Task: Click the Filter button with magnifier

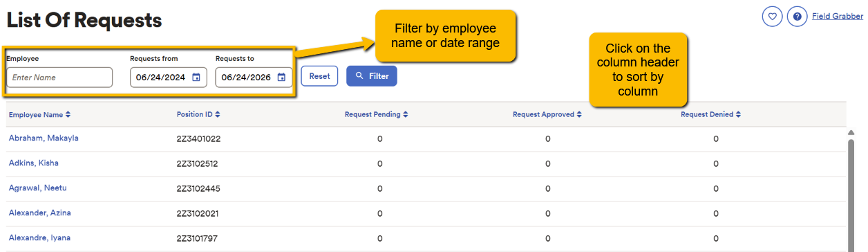Action: pos(372,76)
